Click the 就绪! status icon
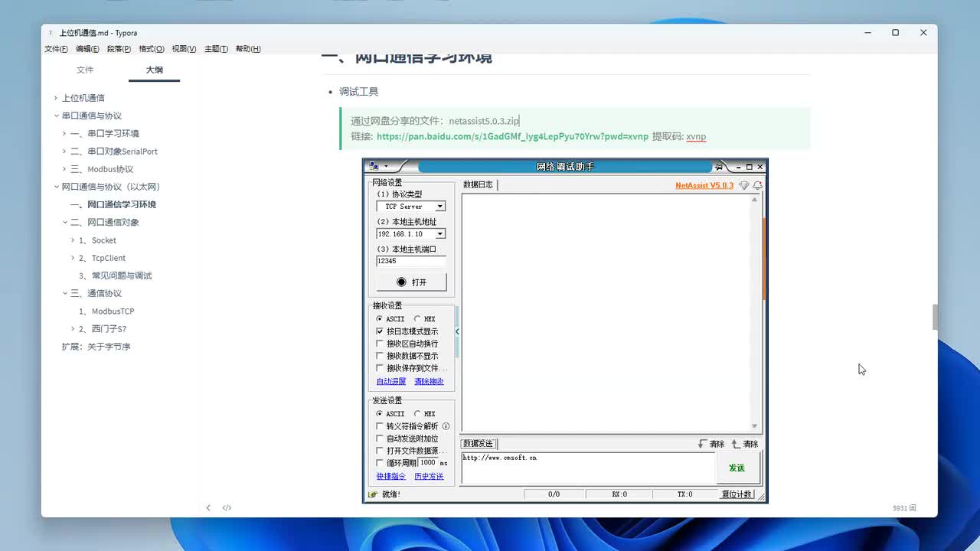Screen dimensions: 980x551 point(373,494)
